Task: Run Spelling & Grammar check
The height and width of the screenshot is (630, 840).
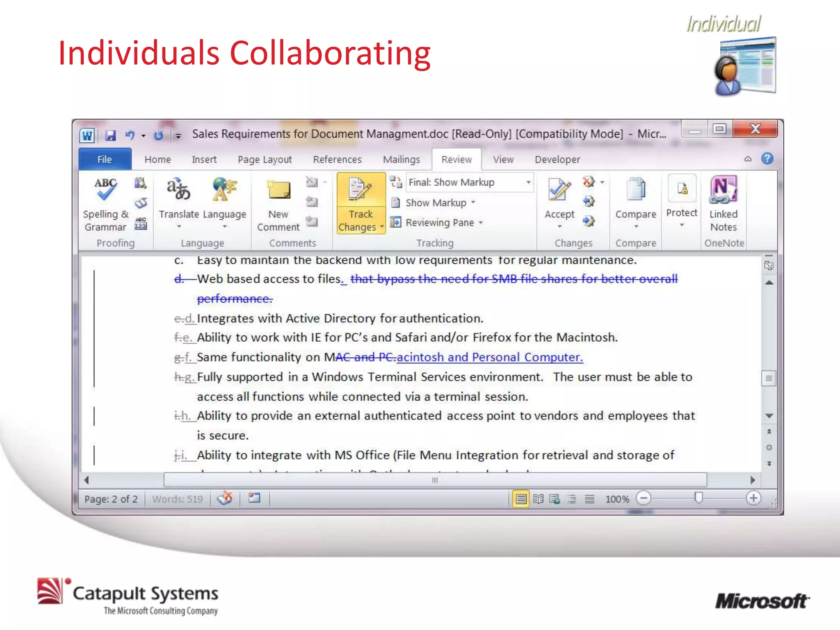Action: (106, 204)
